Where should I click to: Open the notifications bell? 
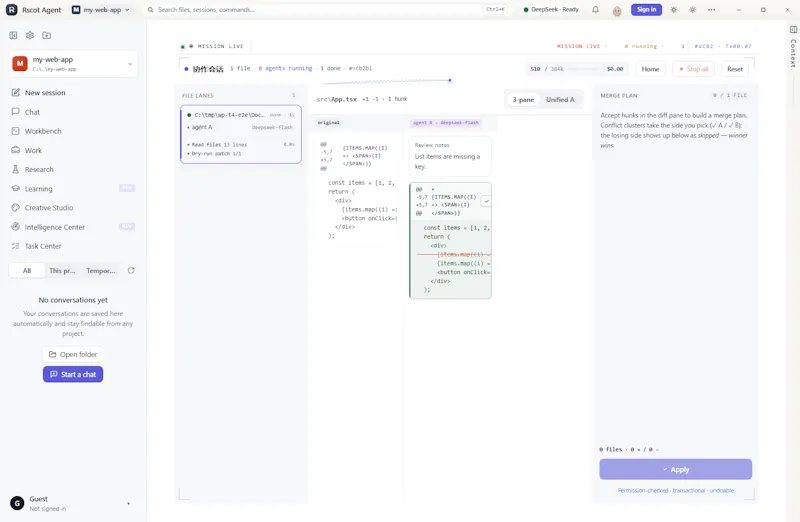point(595,10)
